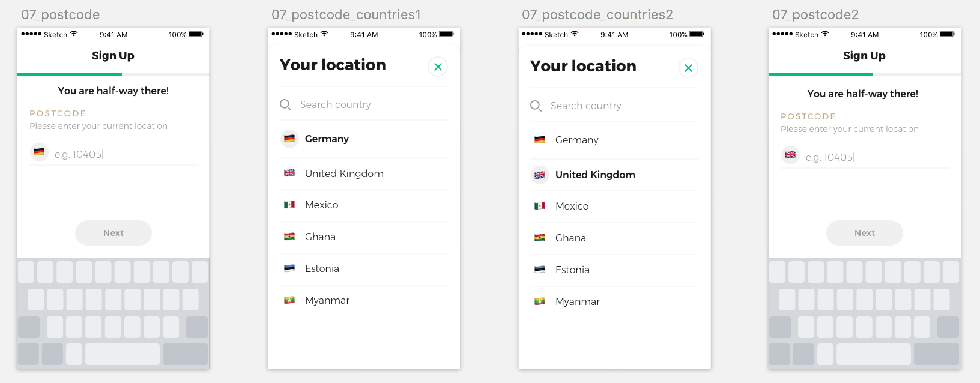
Task: Click the search magnifier icon in 07_postcode_countries1
Action: [285, 104]
